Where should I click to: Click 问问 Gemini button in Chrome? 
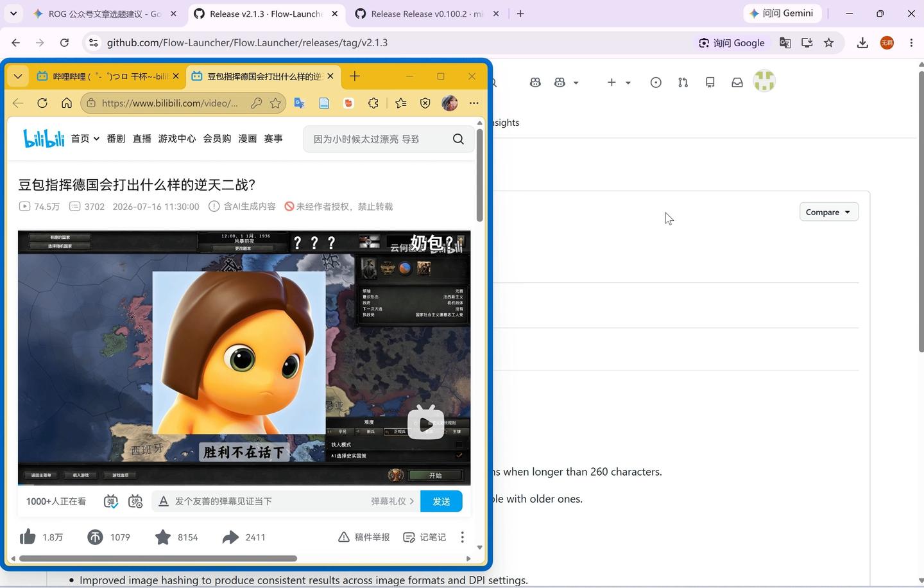(x=782, y=13)
